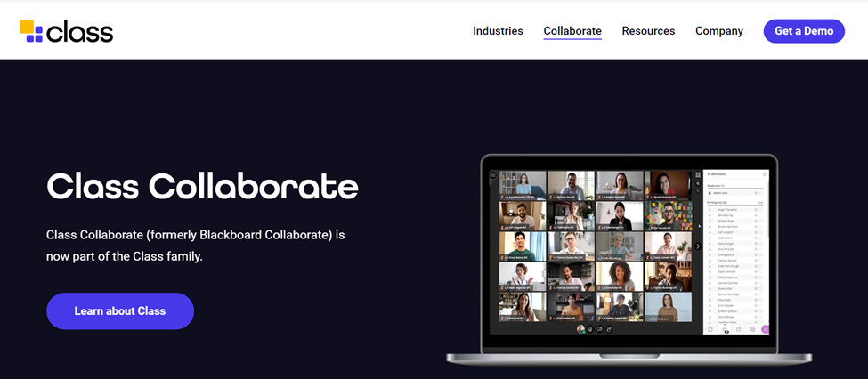Toggle the camera icon under video grid
This screenshot has width=868, height=379.
pyautogui.click(x=599, y=329)
